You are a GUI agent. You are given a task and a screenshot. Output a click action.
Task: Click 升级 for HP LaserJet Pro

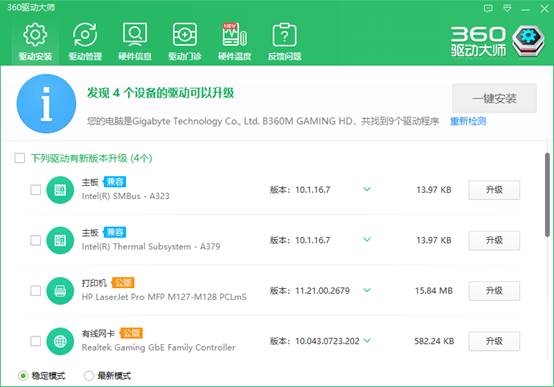(494, 291)
